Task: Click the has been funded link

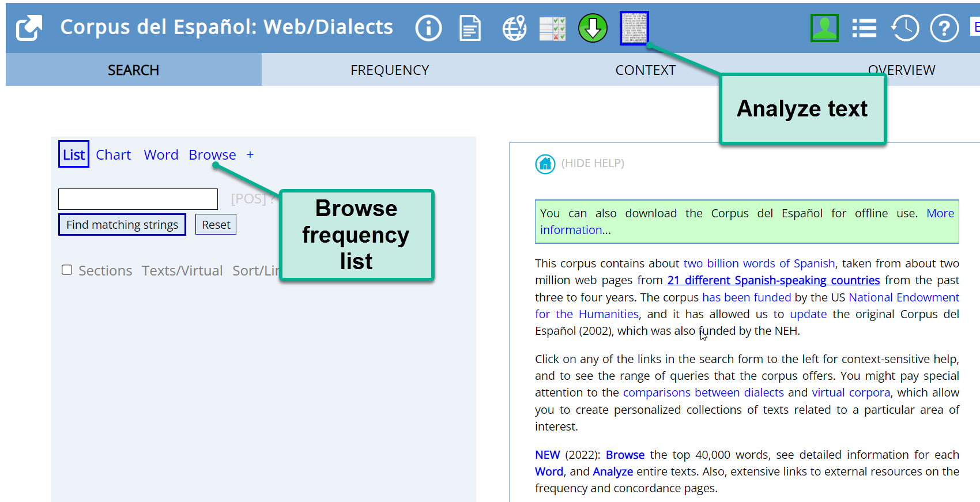Action: pyautogui.click(x=747, y=297)
